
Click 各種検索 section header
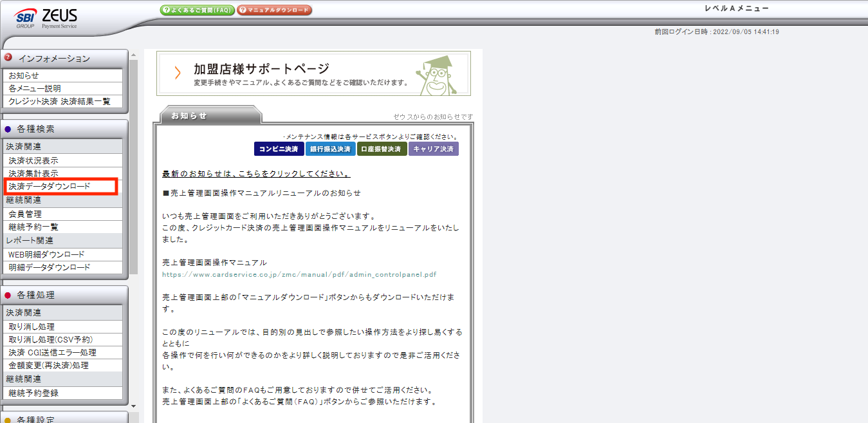point(64,129)
